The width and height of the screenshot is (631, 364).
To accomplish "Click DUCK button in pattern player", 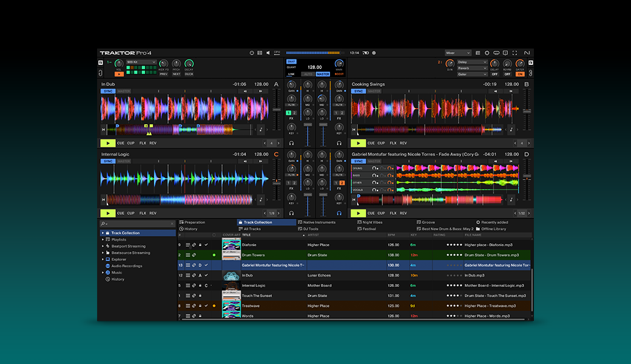I will click(189, 75).
